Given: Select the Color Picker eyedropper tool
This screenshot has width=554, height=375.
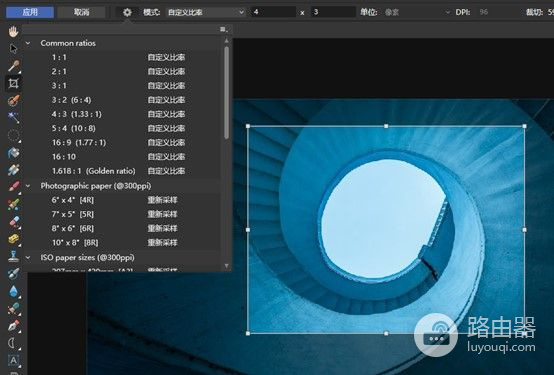Looking at the screenshot, I should point(13,66).
